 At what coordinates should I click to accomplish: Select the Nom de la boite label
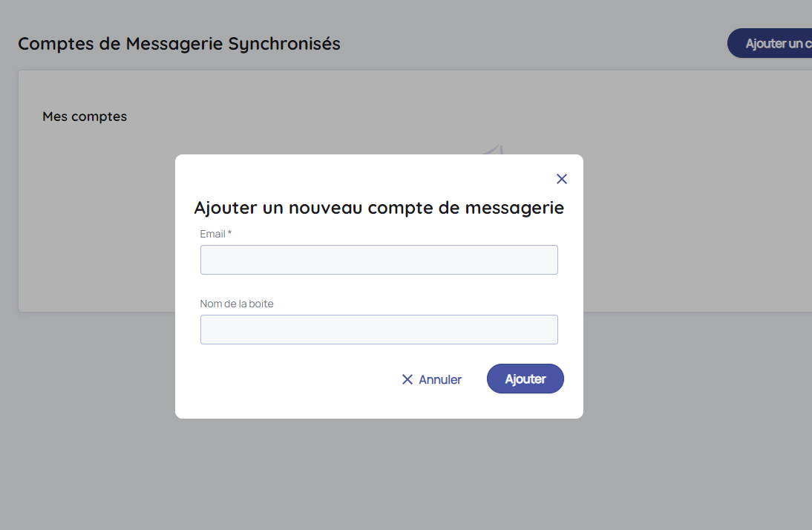[x=237, y=304]
